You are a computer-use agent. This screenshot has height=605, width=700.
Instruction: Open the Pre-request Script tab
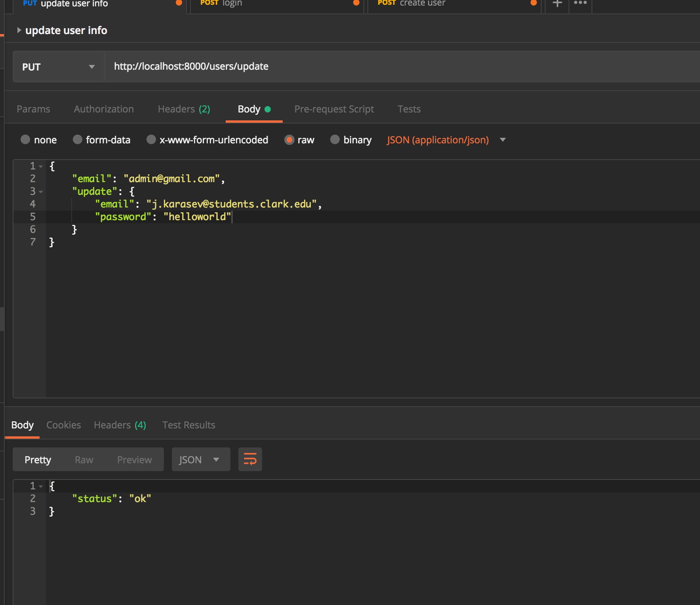click(334, 109)
